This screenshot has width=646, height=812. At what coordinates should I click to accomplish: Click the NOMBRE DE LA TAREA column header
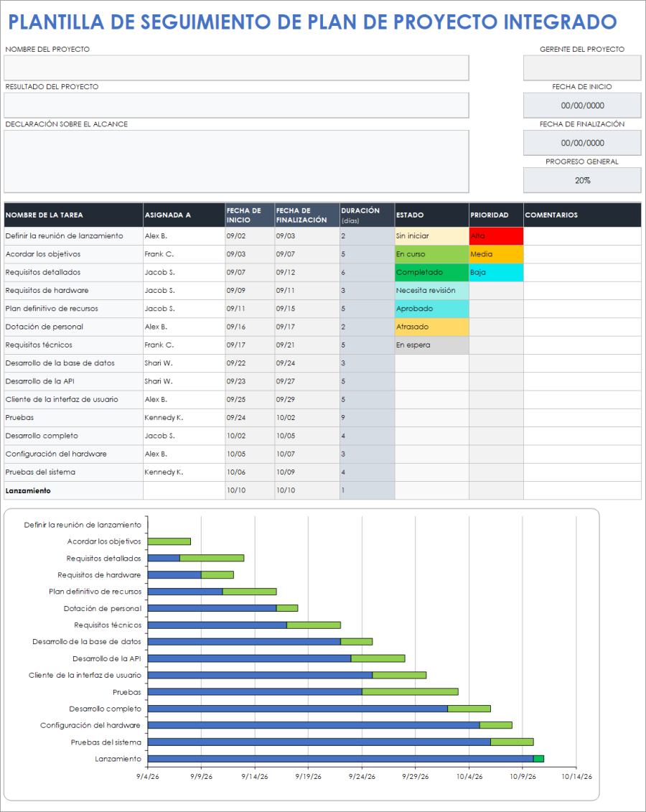[x=72, y=214]
